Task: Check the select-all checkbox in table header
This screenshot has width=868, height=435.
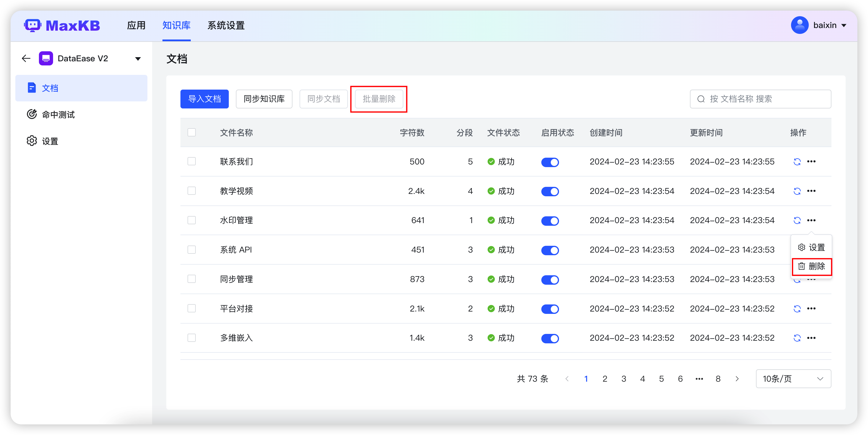Action: tap(192, 132)
